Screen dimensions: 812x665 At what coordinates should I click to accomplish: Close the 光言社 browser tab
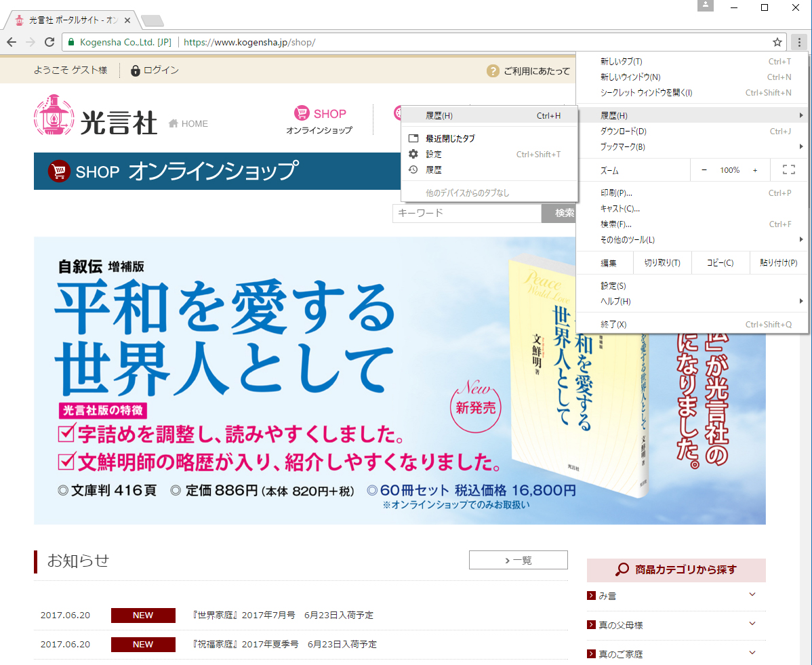click(x=127, y=20)
